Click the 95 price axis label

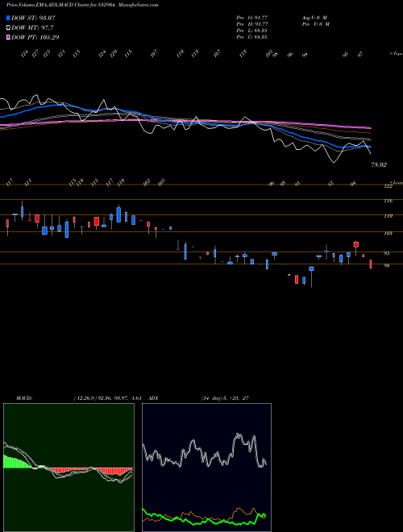(386, 253)
